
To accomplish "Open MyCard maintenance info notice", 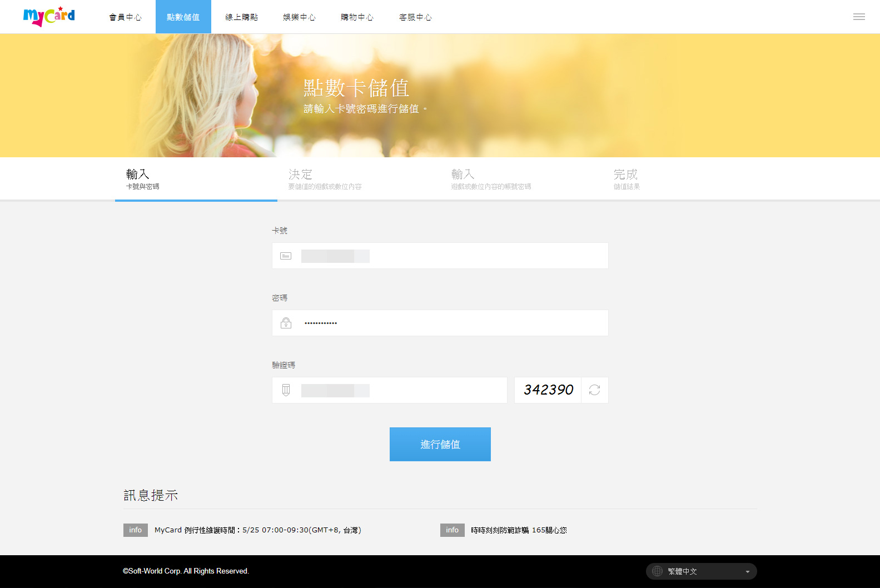I will click(258, 530).
